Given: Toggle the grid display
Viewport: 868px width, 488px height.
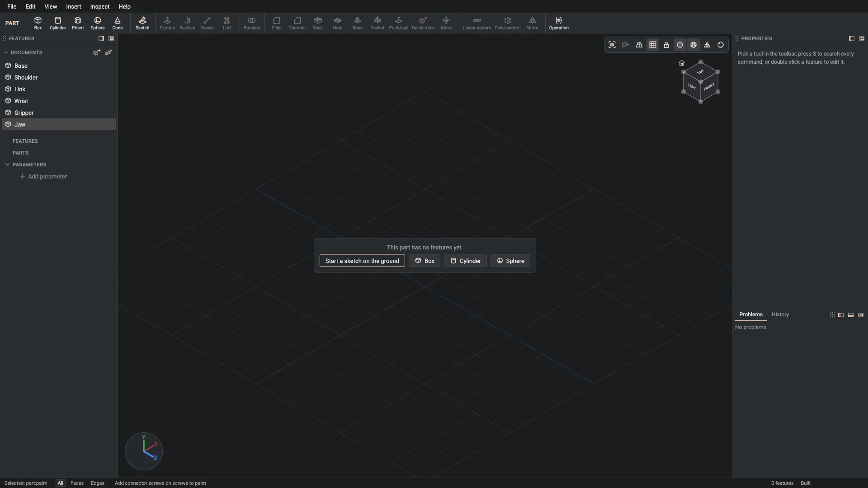Looking at the screenshot, I should click(x=653, y=45).
